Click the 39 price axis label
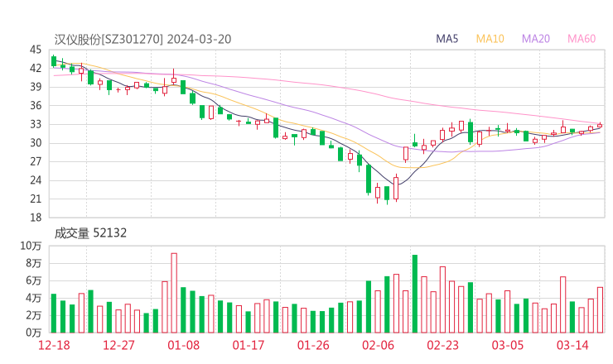This screenshot has height=364, width=613. [36, 87]
